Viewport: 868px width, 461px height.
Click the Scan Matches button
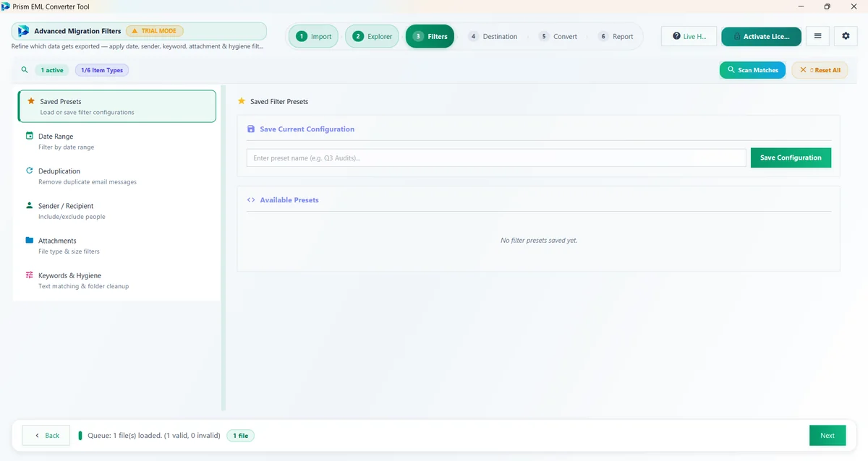(752, 70)
